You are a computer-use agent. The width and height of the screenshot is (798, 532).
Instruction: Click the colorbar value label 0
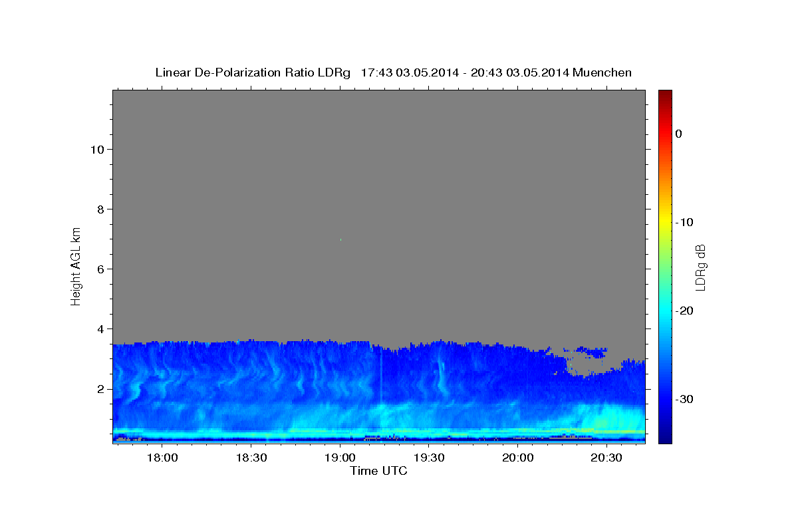click(678, 134)
